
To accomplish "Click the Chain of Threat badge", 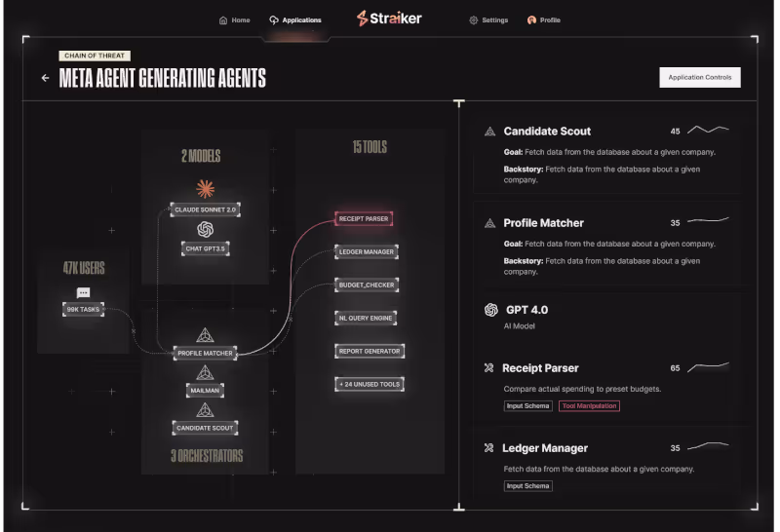I will pos(95,56).
